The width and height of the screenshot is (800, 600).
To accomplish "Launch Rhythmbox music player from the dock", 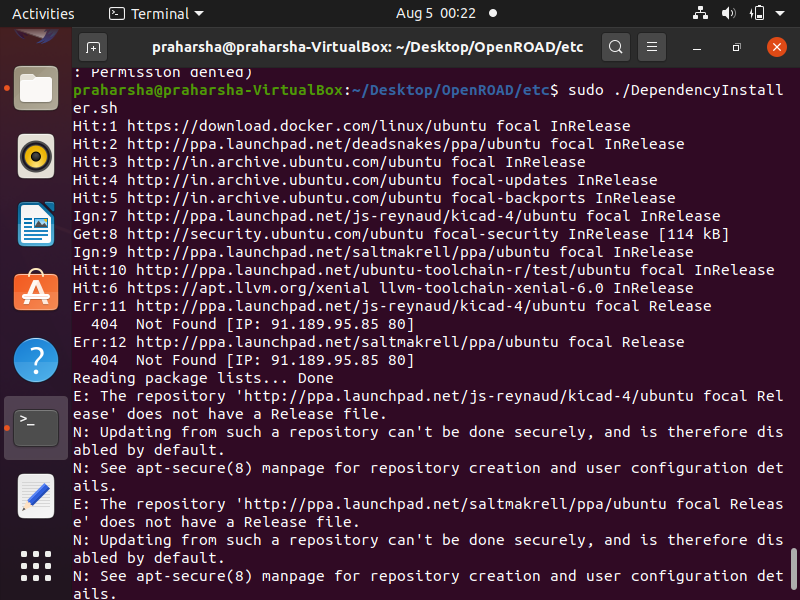I will tap(36, 157).
